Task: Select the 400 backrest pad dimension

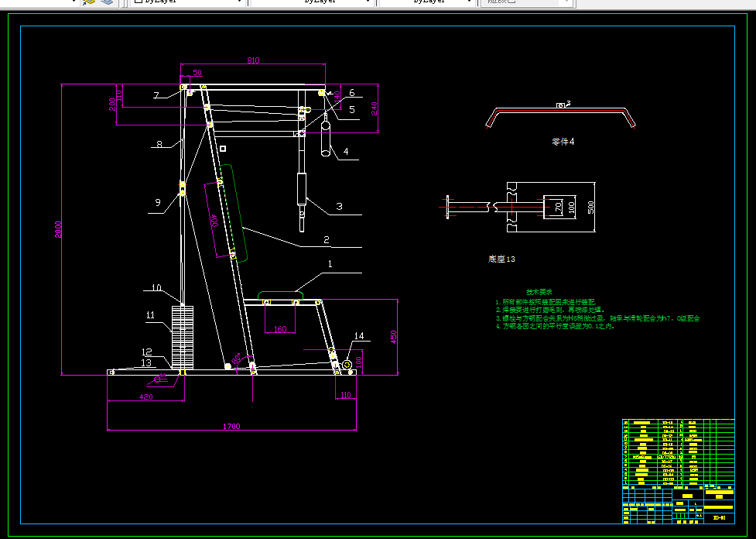Action: pos(215,221)
